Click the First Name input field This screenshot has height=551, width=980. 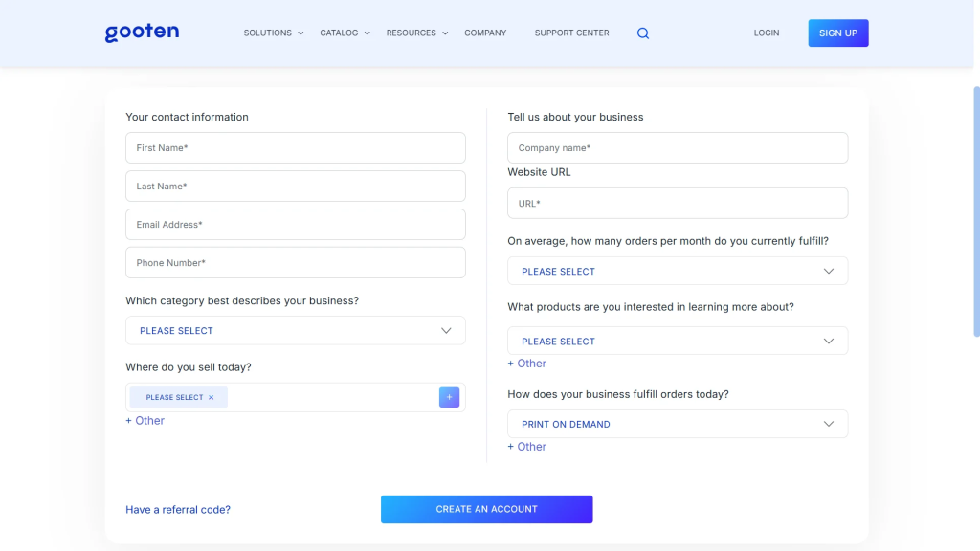pyautogui.click(x=295, y=148)
